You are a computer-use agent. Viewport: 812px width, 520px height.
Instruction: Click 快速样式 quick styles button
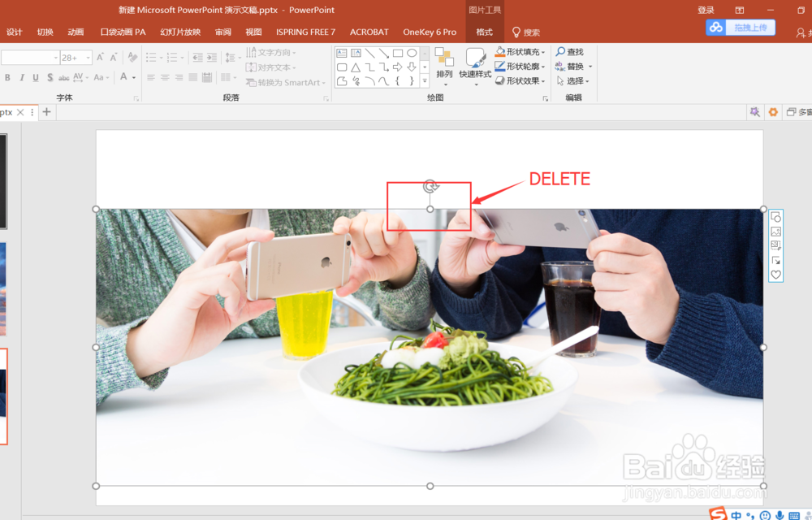(x=475, y=65)
